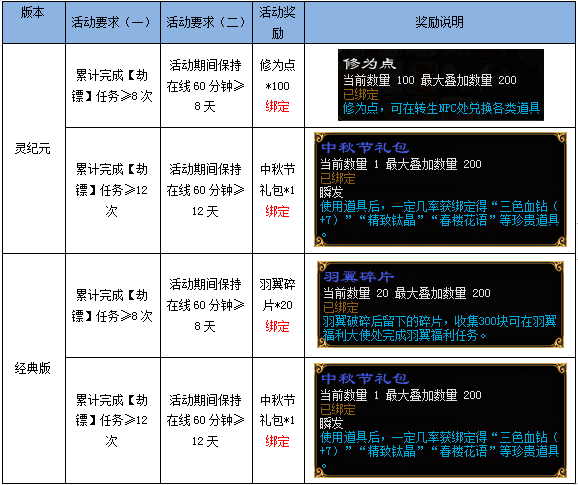Select the 活动要求（一） header cell
This screenshot has height=485, width=578.
[x=113, y=22]
